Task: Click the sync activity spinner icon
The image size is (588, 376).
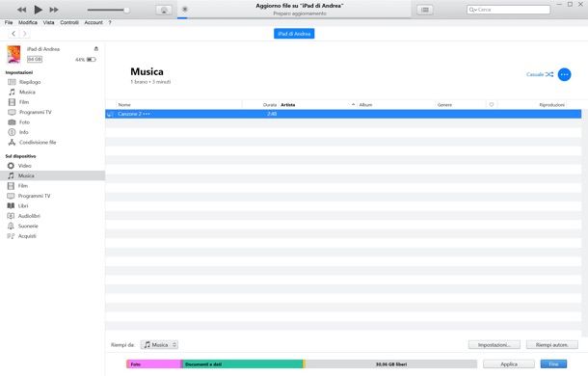Action: pos(185,9)
